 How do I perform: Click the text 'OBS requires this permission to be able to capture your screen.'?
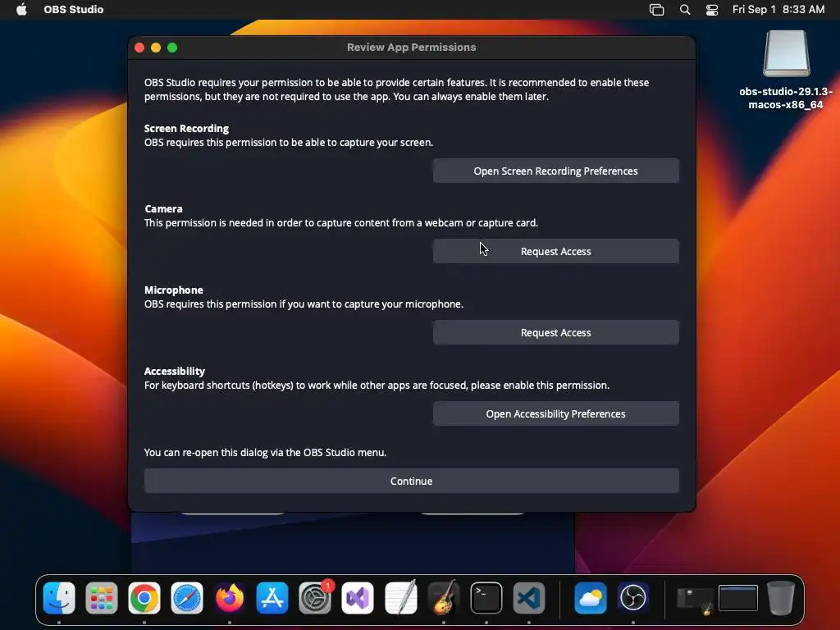click(x=289, y=143)
